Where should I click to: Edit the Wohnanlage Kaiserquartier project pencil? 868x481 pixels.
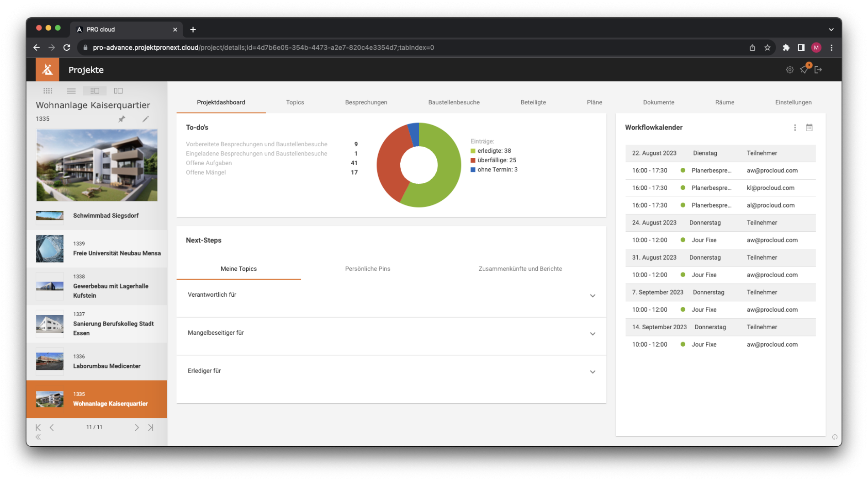[145, 119]
